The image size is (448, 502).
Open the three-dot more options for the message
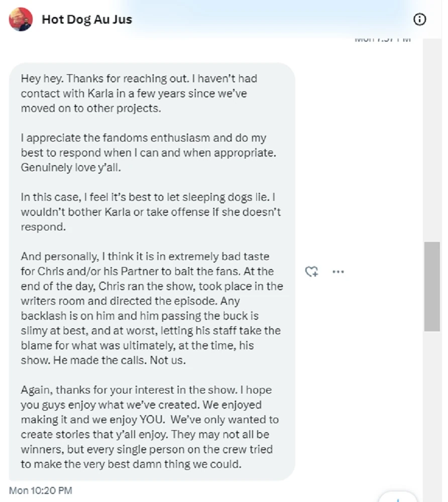tap(339, 272)
